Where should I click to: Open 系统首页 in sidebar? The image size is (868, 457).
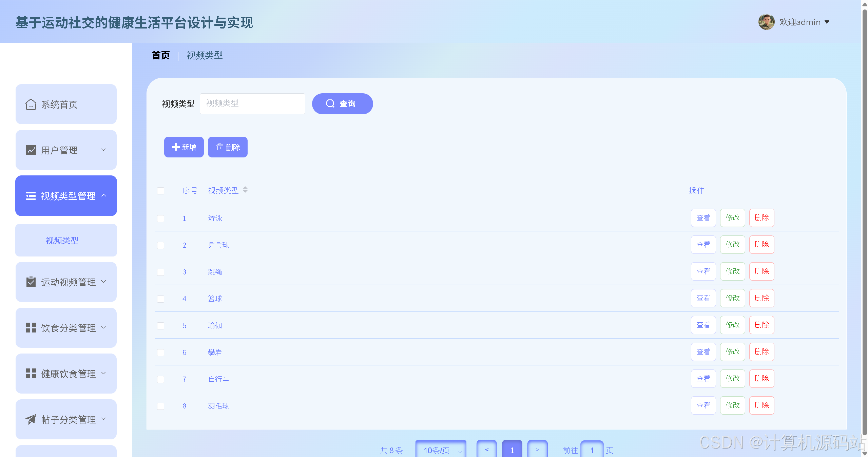click(x=66, y=104)
